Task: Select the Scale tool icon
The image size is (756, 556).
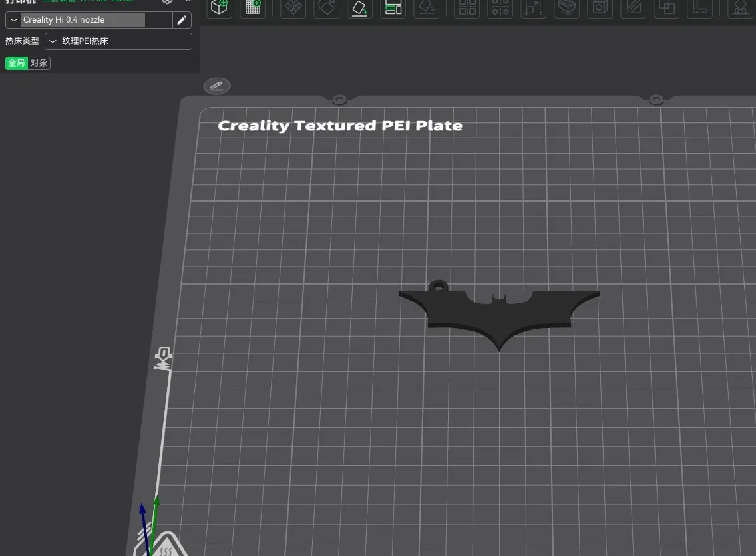Action: [534, 7]
